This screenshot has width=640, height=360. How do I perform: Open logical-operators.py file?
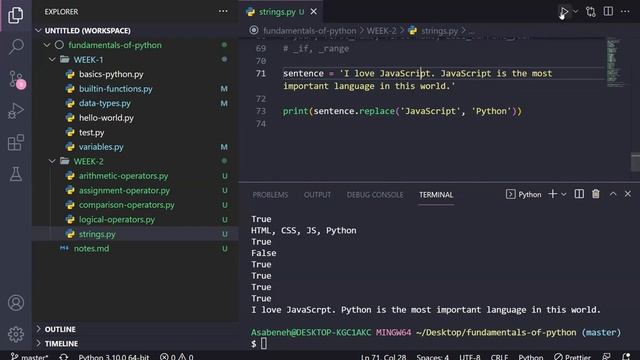coord(117,220)
